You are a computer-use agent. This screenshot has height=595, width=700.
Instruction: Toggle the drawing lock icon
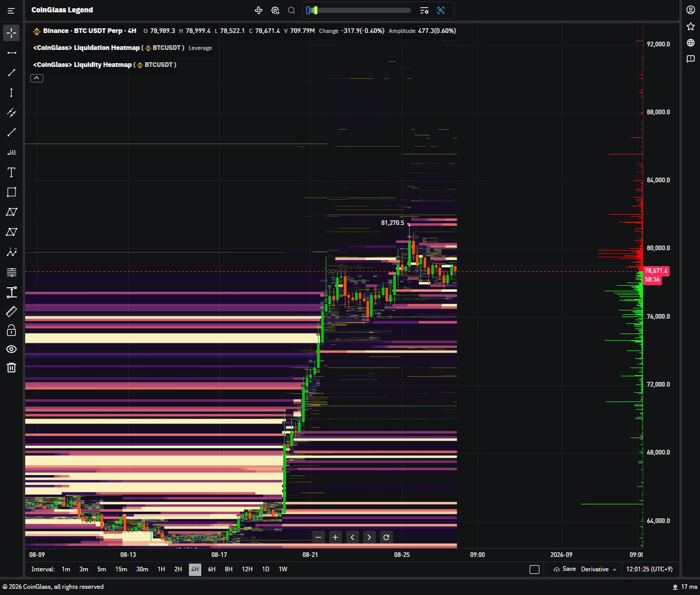pyautogui.click(x=11, y=330)
